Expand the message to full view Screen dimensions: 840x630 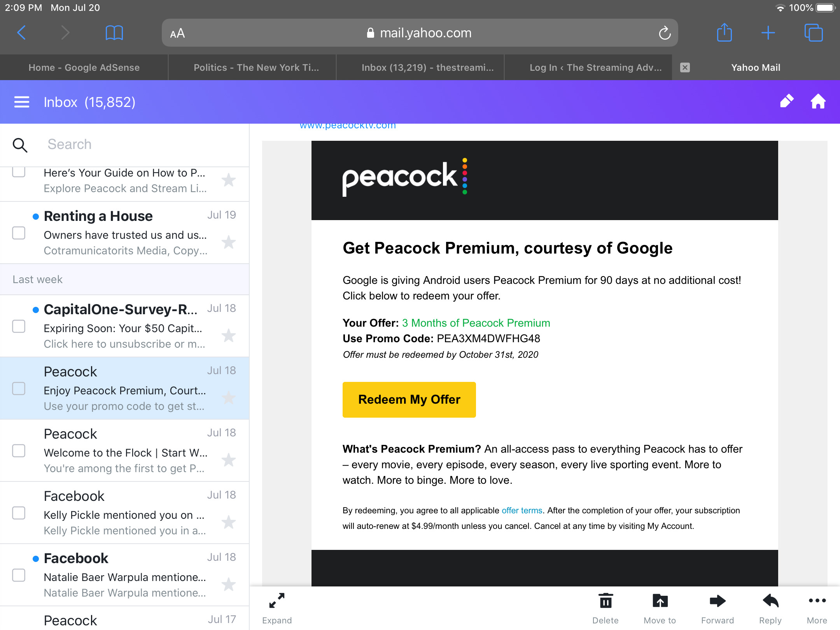277,609
